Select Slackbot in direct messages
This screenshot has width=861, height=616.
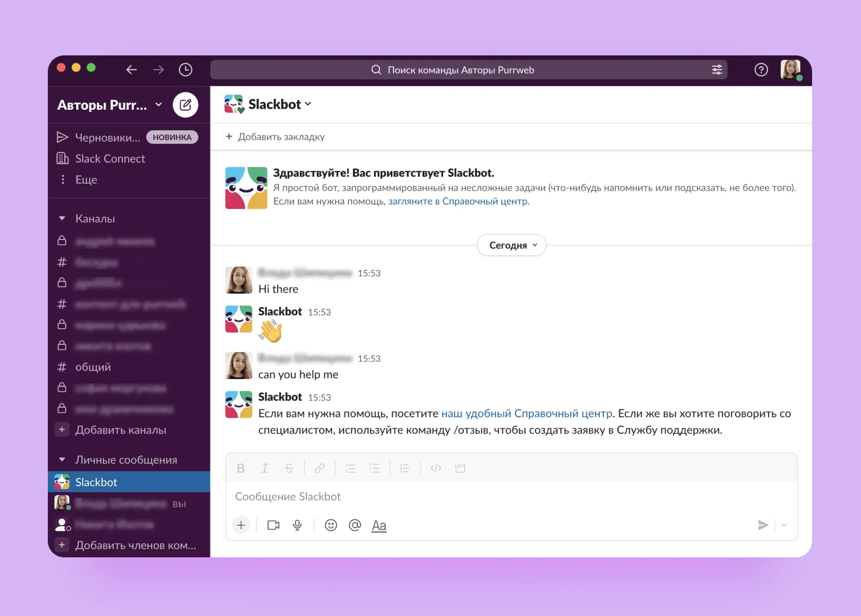coord(129,482)
